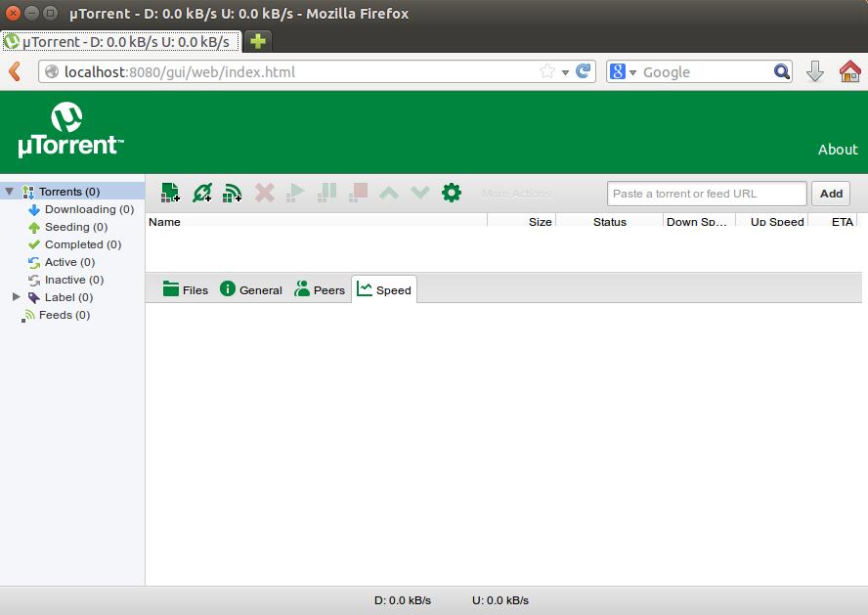Select Active (0) category
868x615 pixels.
(69, 262)
